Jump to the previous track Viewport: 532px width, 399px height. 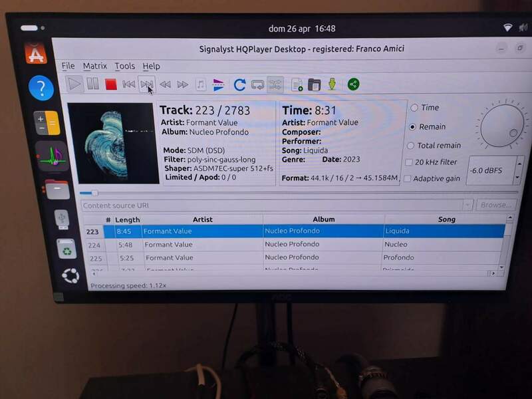point(128,84)
